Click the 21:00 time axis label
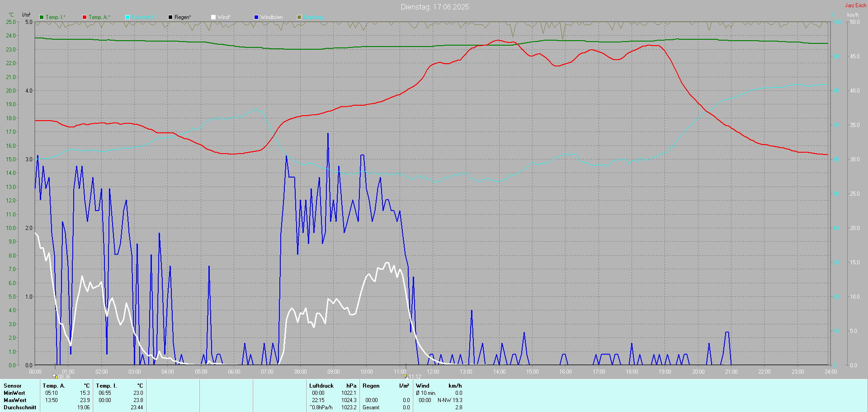 [x=731, y=372]
